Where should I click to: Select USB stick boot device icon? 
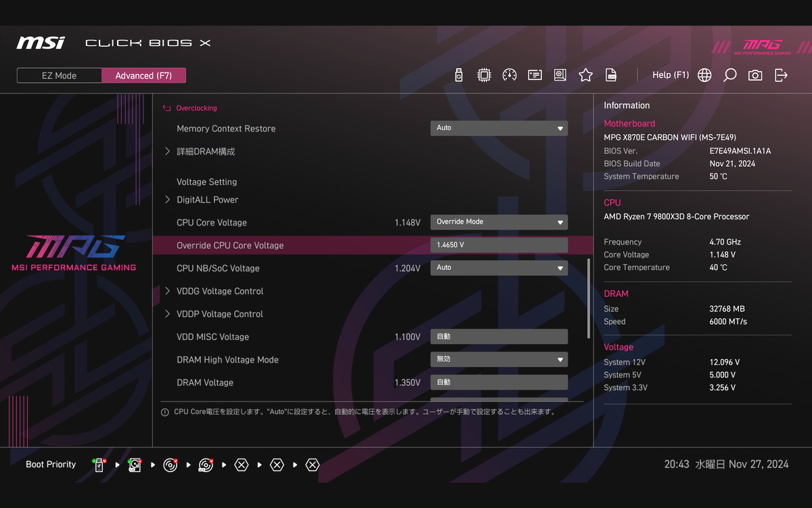point(99,465)
